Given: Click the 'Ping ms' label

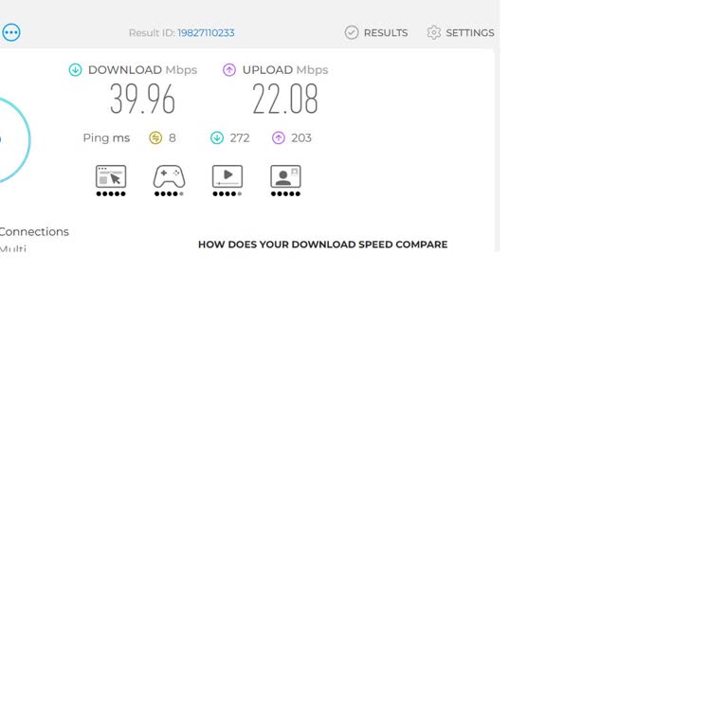Looking at the screenshot, I should pyautogui.click(x=106, y=138).
